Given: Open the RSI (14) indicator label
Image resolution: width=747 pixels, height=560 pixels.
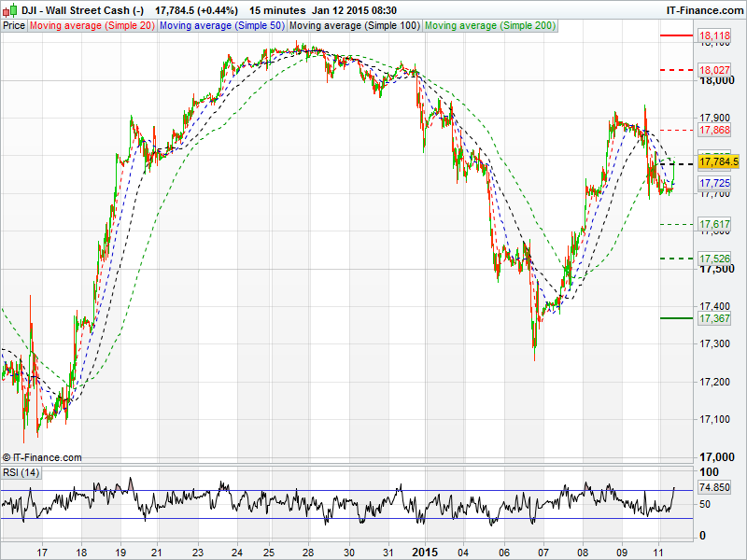Looking at the screenshot, I should [21, 472].
